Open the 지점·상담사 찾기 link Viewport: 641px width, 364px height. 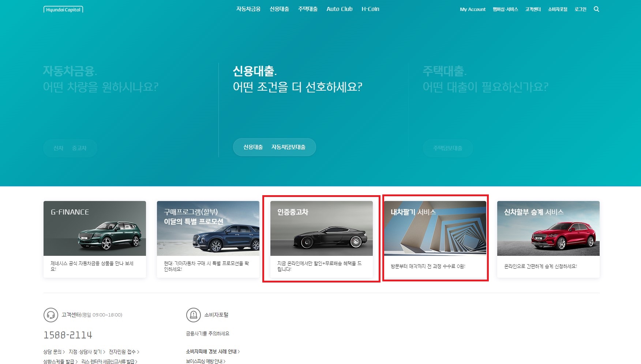[x=87, y=352]
